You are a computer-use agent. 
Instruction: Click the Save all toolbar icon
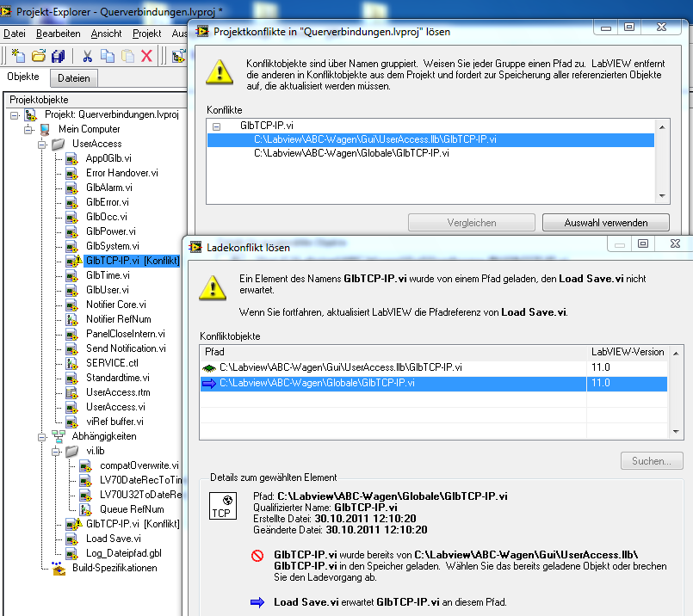(x=59, y=56)
